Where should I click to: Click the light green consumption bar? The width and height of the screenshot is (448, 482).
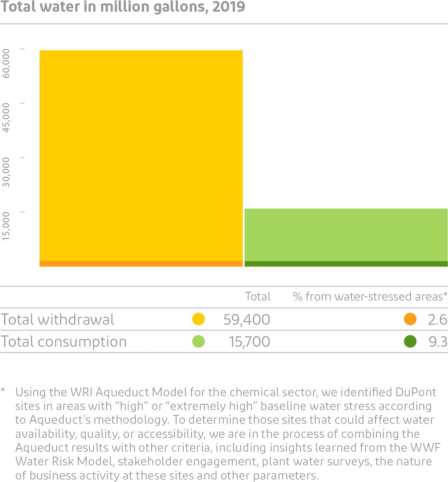point(346,235)
